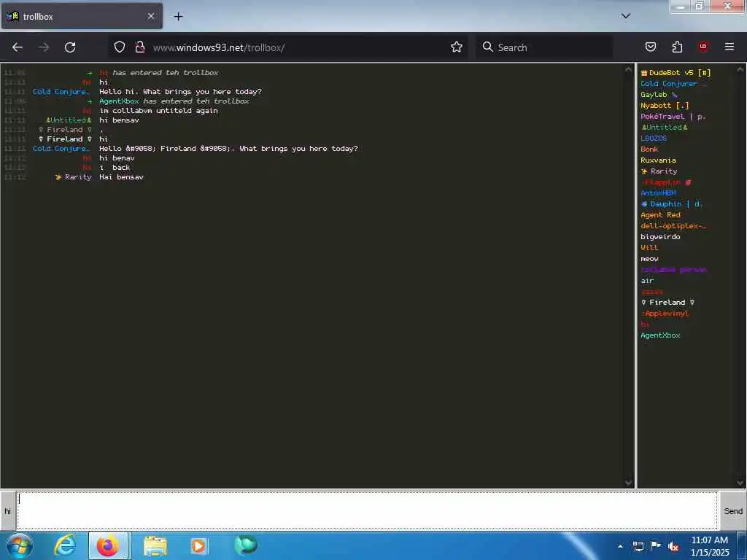This screenshot has height=560, width=747.
Task: Launch Internet Explorer from taskbar
Action: click(65, 545)
